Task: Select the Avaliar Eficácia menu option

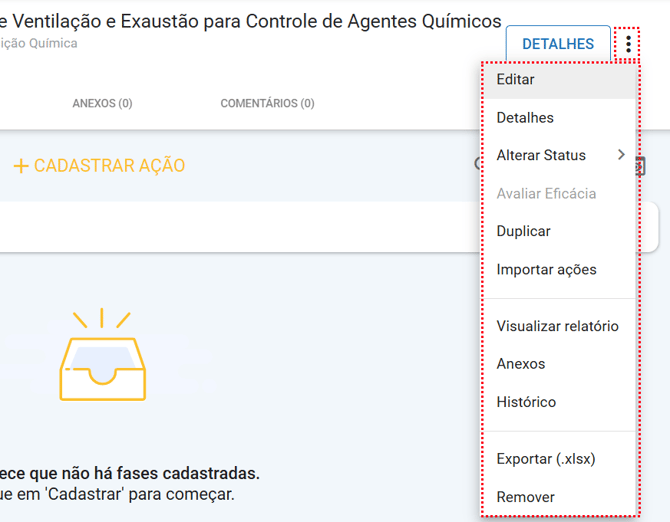Action: point(546,193)
